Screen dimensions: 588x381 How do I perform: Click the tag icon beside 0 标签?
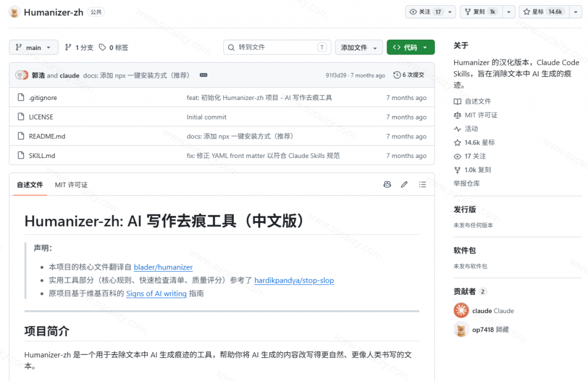[102, 47]
